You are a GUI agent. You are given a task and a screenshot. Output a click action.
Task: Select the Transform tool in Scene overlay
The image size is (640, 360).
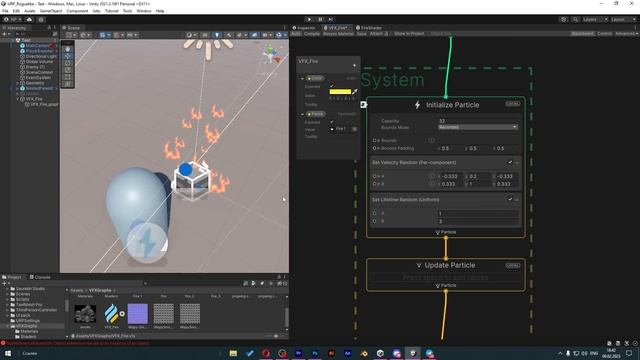point(67,84)
